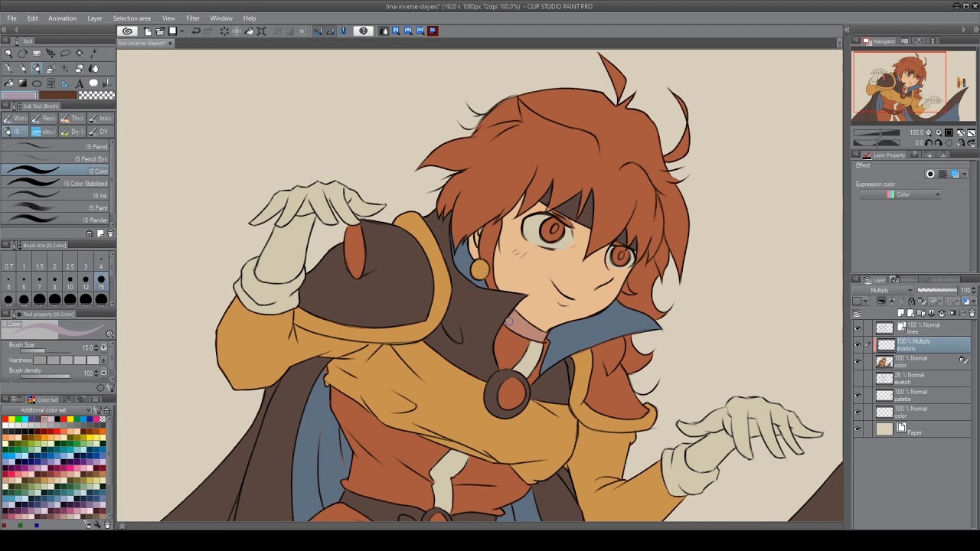Click the Border effect circle icon
This screenshot has width=980, height=551.
point(930,174)
